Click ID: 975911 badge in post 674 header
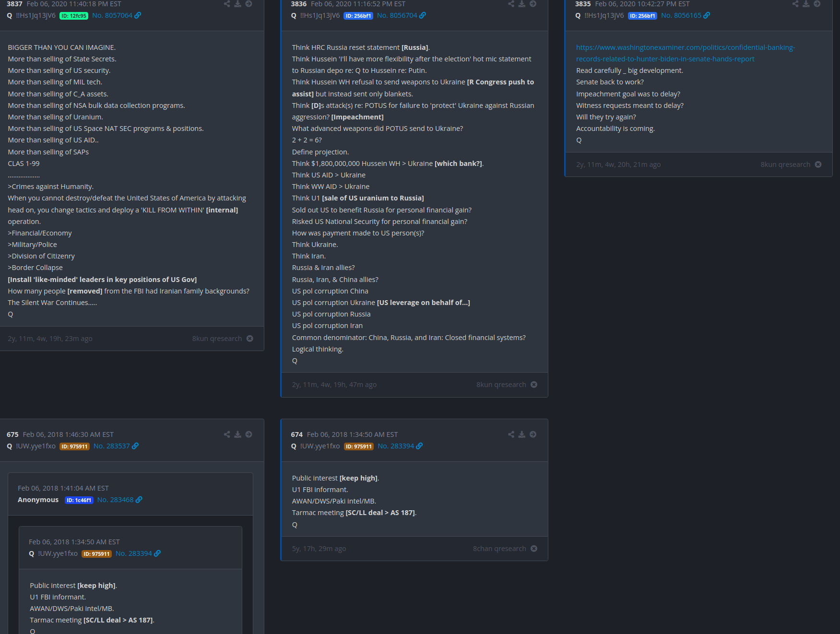Viewport: 840px width, 634px height. [x=359, y=446]
